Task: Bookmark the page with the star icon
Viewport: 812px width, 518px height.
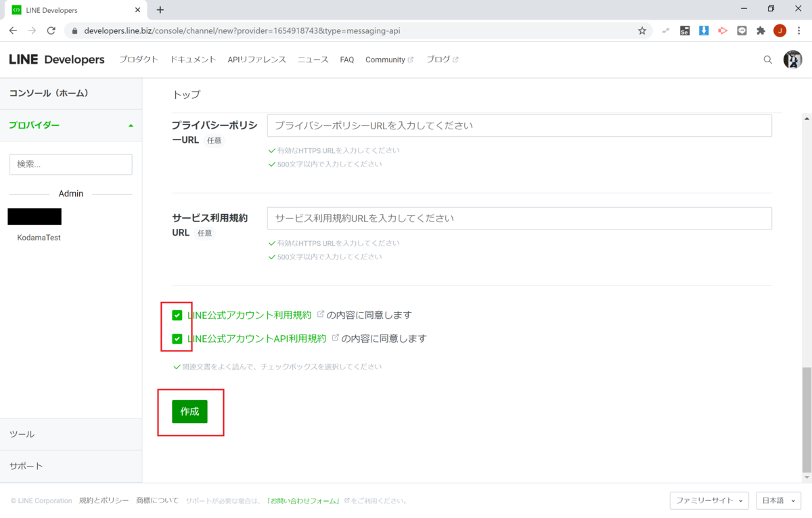Action: (x=641, y=30)
